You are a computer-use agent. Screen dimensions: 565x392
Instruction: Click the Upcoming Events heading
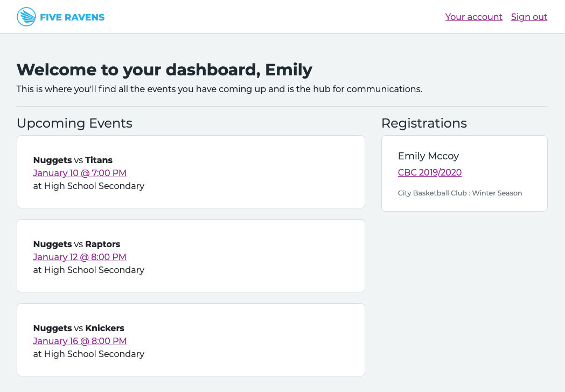74,123
